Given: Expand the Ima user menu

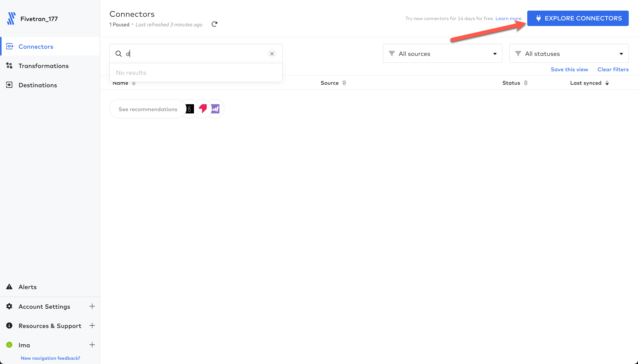Looking at the screenshot, I should coord(92,345).
